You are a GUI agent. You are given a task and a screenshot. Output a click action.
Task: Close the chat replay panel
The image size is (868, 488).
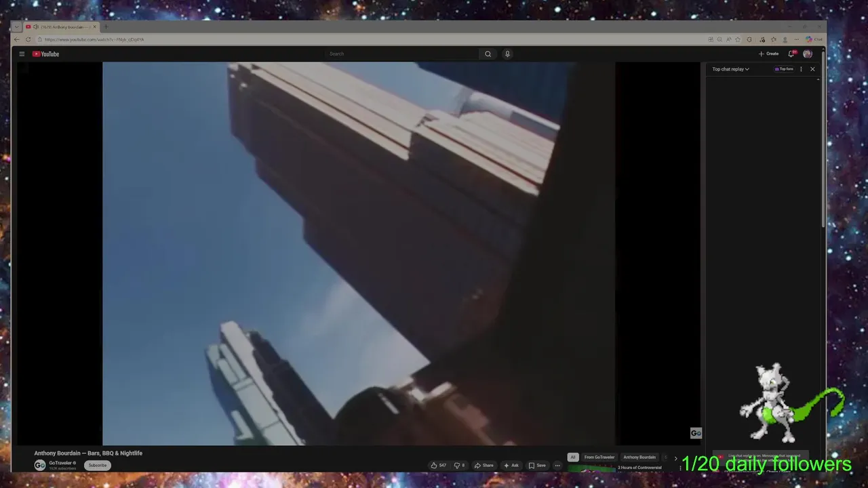click(x=812, y=69)
